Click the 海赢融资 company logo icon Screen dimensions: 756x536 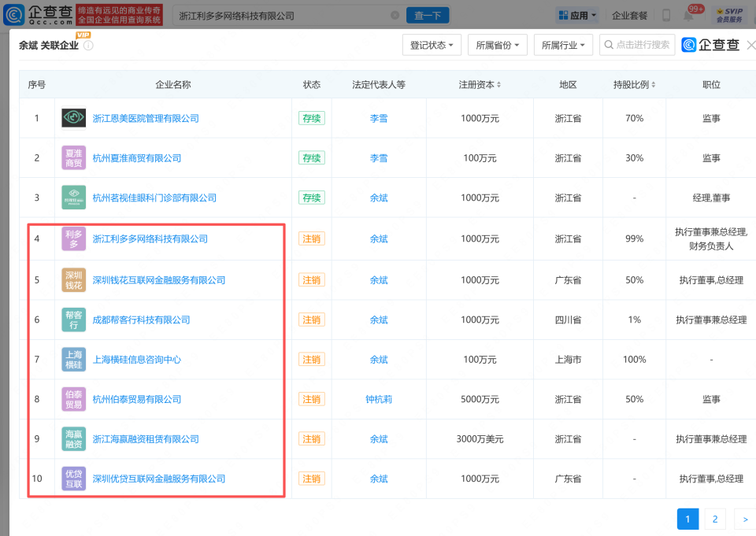point(74,439)
